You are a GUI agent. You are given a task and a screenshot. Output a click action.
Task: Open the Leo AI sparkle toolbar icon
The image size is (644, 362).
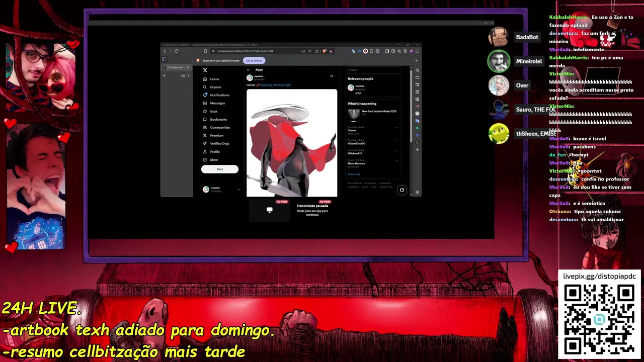399,51
